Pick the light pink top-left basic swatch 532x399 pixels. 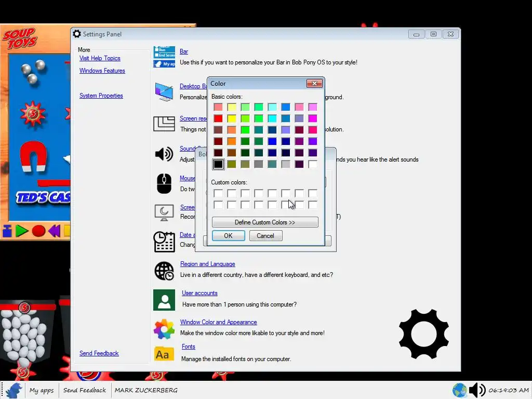[218, 107]
